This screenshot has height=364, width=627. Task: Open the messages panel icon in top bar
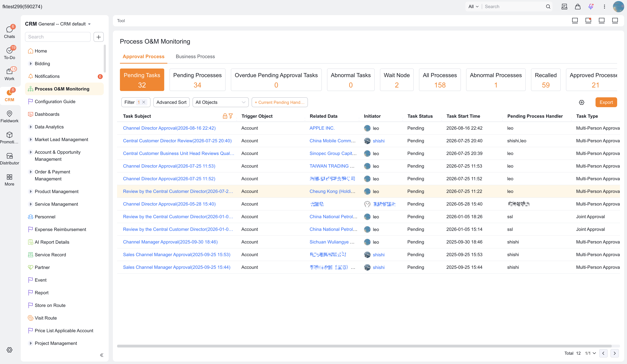[x=564, y=6]
